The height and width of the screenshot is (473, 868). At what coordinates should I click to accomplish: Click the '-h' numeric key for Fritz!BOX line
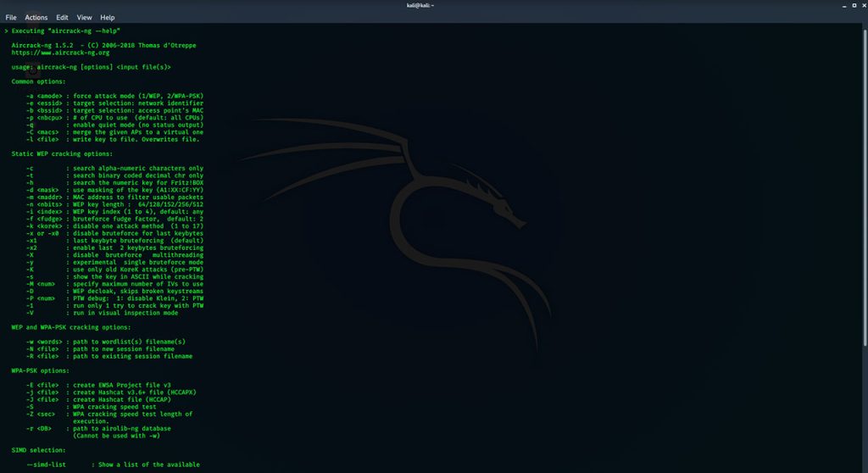click(114, 183)
